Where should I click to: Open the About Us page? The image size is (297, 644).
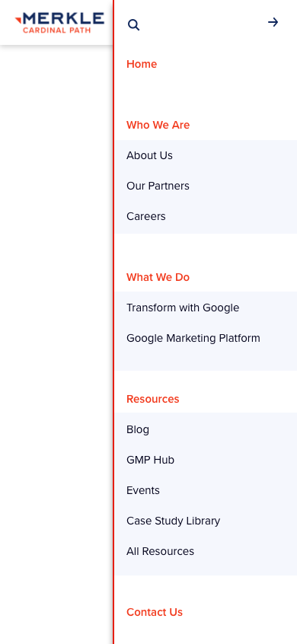(x=149, y=155)
